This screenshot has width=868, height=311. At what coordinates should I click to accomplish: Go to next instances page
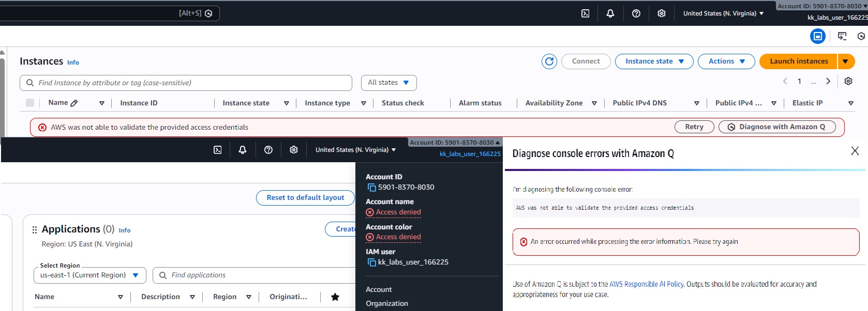(828, 81)
